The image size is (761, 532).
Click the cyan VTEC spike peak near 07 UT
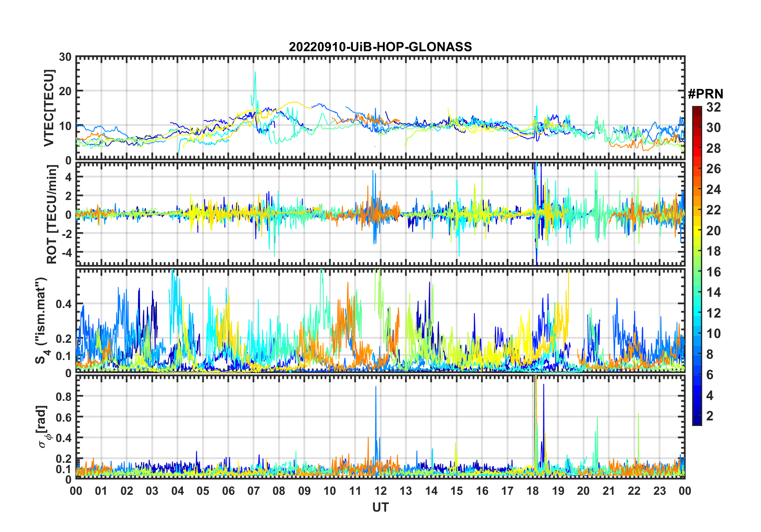click(x=255, y=73)
